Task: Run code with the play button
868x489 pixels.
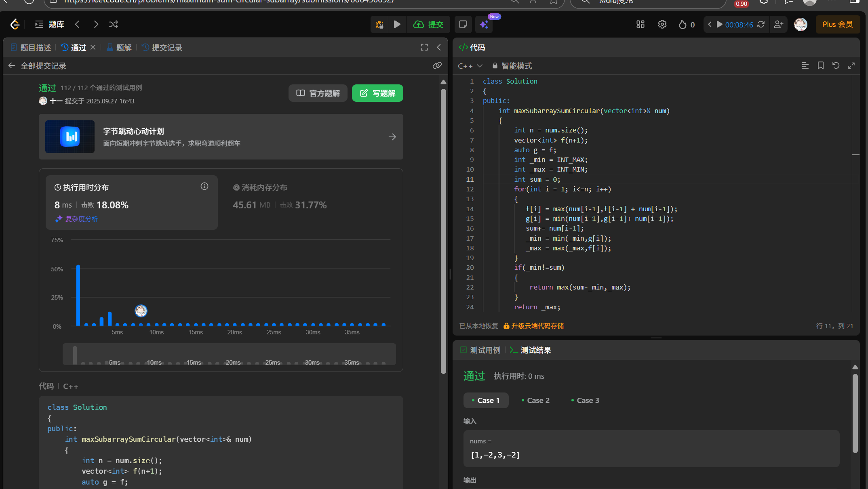Action: pyautogui.click(x=397, y=25)
